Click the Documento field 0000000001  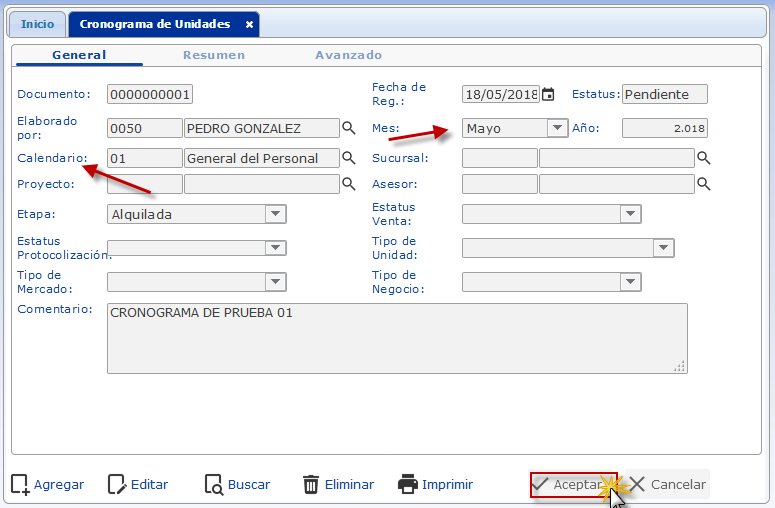click(x=150, y=94)
